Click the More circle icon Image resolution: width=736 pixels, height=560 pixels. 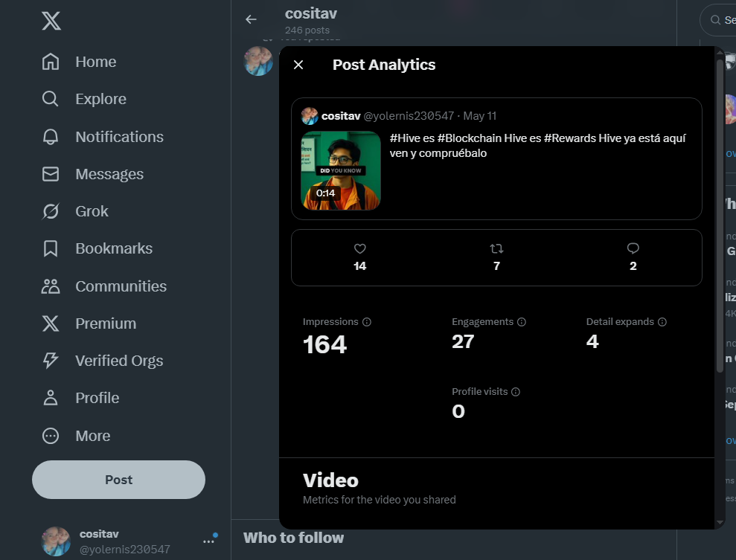pos(51,436)
